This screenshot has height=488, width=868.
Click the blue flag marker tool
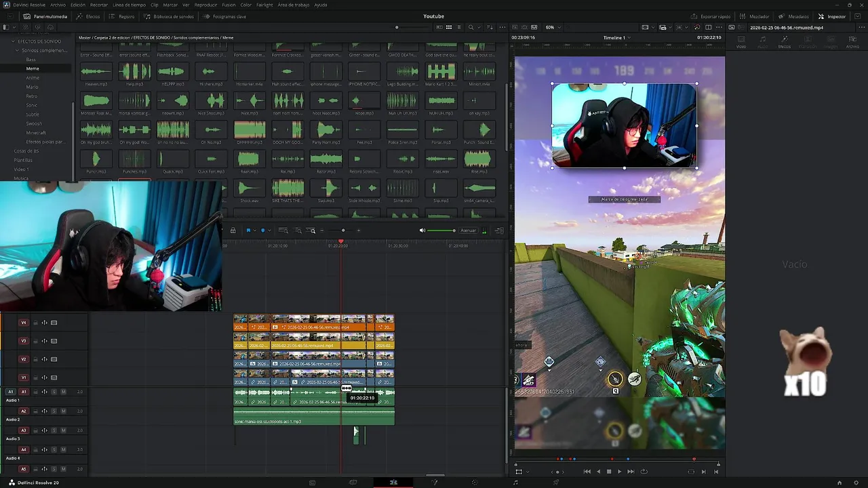[x=248, y=230]
